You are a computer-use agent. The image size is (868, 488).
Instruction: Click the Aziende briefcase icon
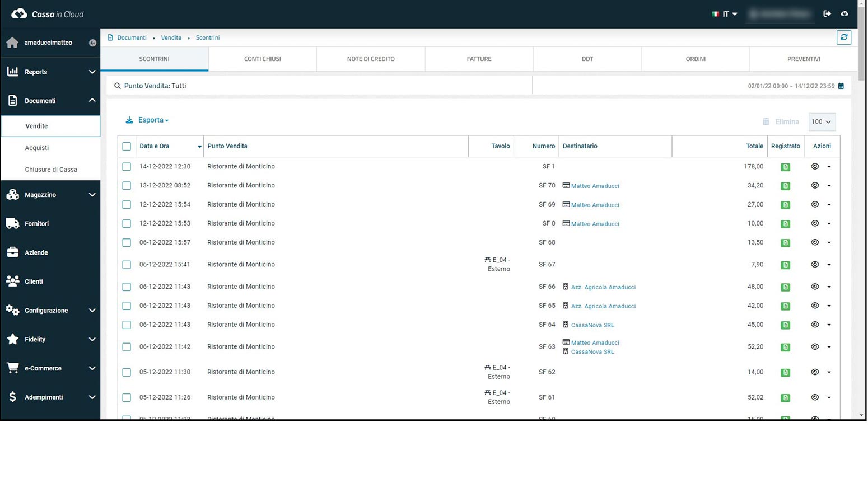(x=12, y=252)
